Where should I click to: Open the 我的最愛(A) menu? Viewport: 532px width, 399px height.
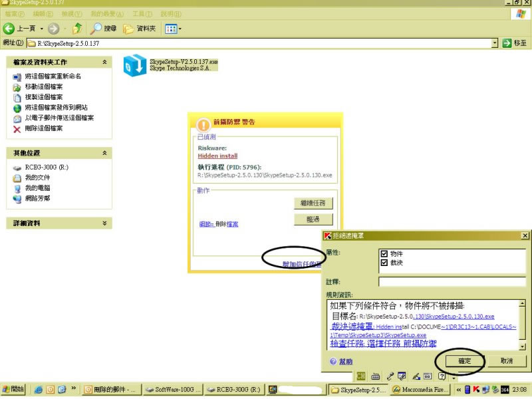(107, 14)
